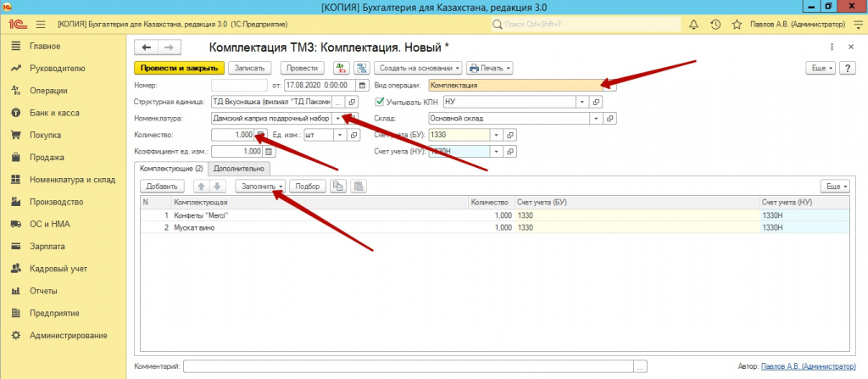Focus the search field Поиск

point(587,25)
